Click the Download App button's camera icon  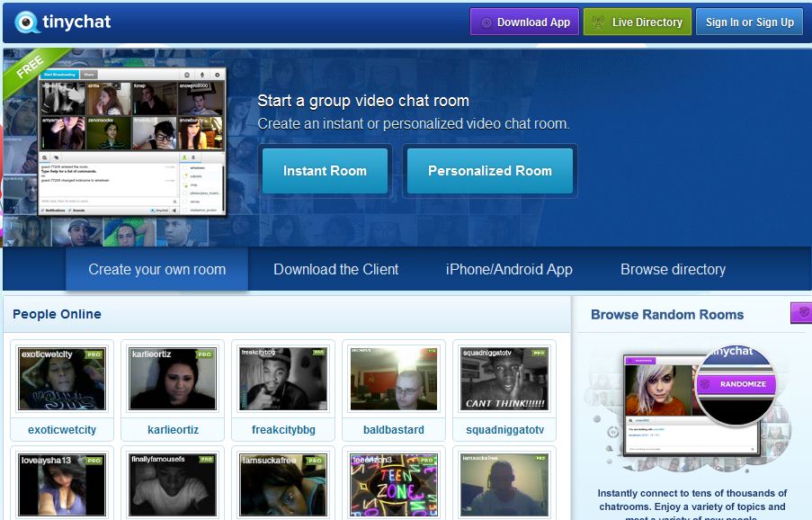click(x=486, y=22)
